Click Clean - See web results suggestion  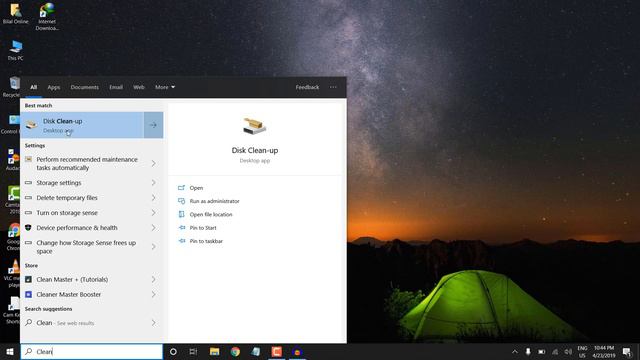[92, 323]
